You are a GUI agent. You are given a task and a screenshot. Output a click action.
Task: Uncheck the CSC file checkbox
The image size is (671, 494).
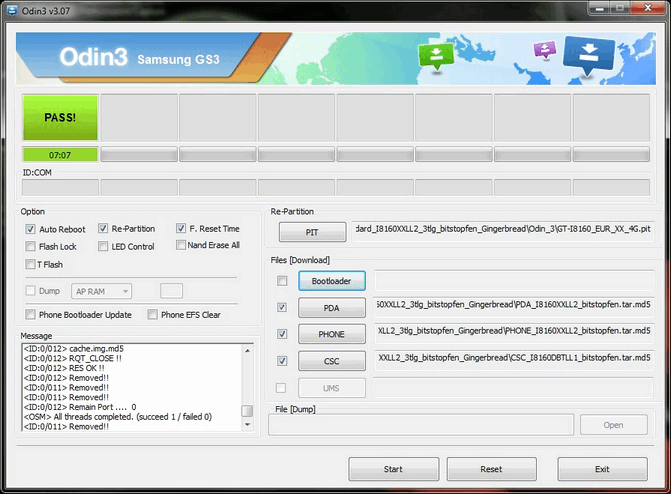282,361
